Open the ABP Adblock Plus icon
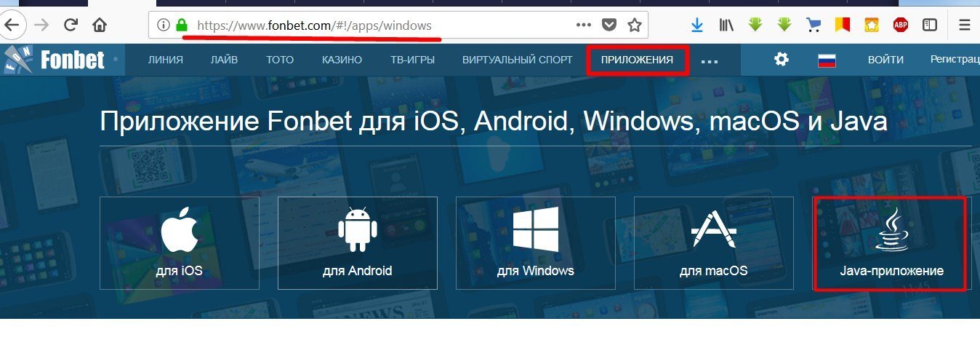 tap(901, 25)
